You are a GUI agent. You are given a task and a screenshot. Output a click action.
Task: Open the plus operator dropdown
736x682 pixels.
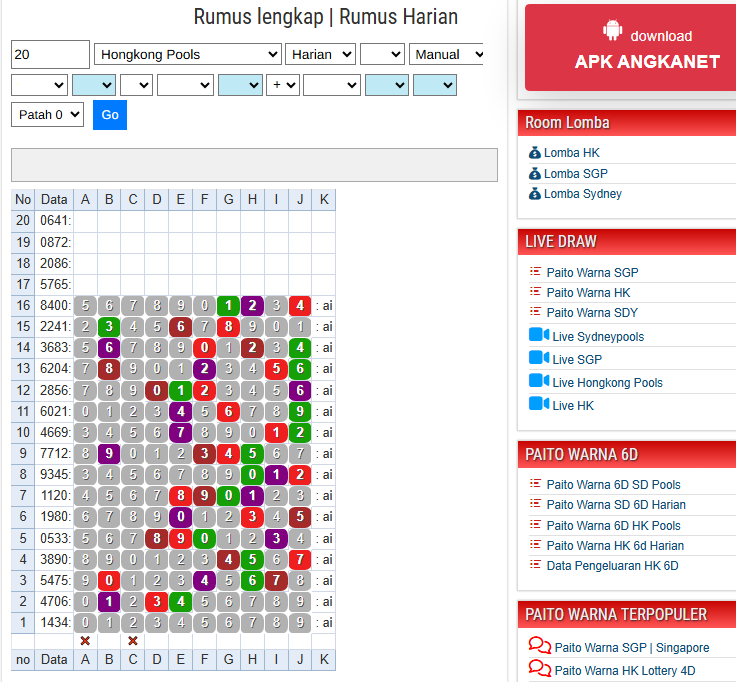[x=284, y=85]
